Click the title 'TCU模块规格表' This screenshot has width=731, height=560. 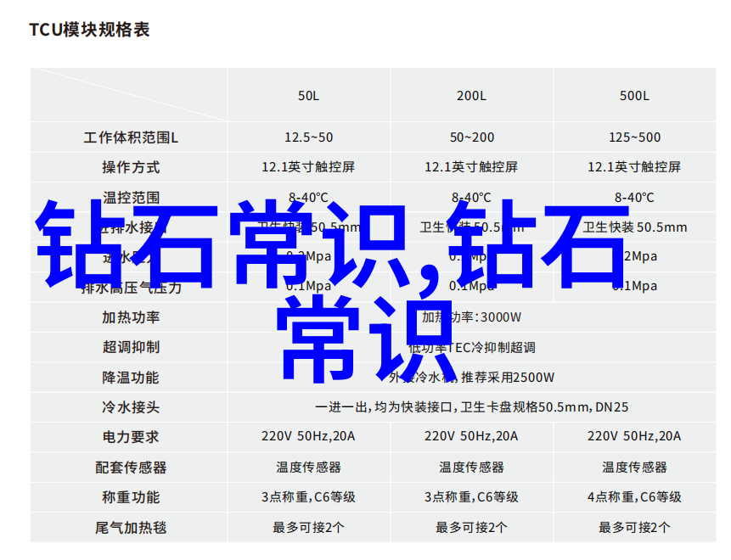tap(89, 30)
